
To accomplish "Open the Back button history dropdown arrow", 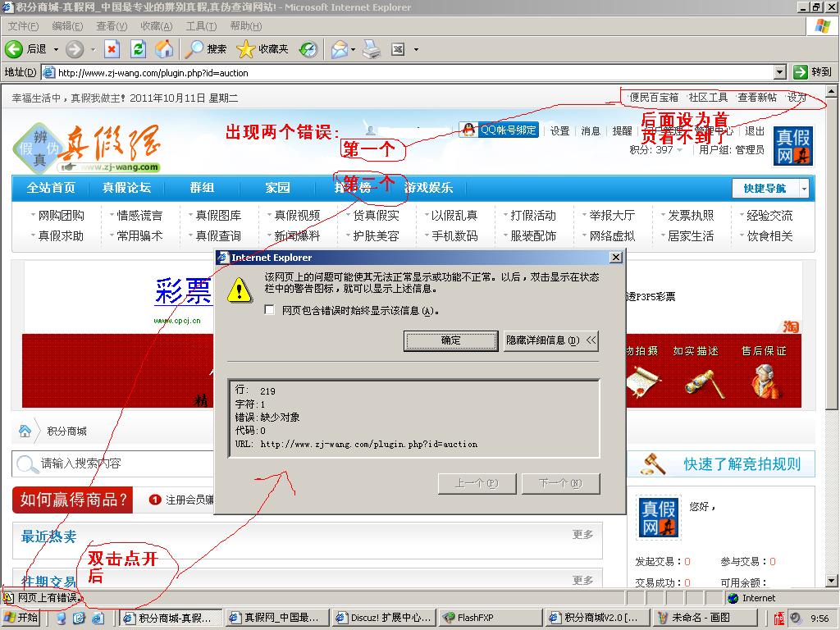I will click(x=56, y=49).
